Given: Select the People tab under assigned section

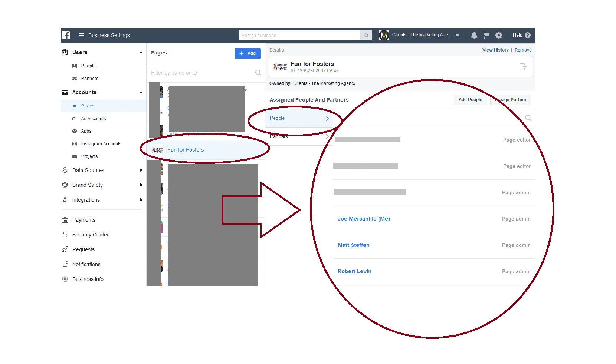Looking at the screenshot, I should point(299,118).
